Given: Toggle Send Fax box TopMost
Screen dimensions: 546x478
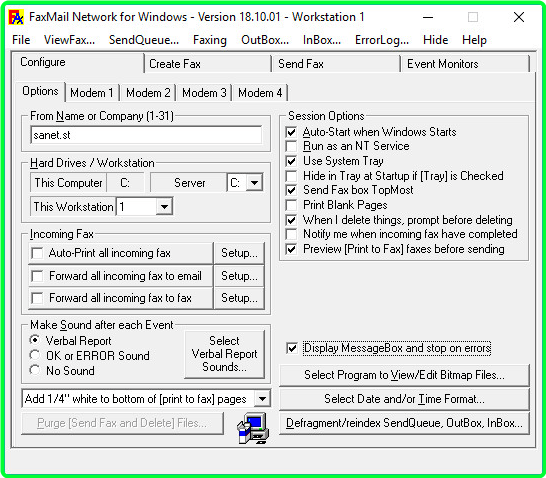Looking at the screenshot, I should 291,190.
